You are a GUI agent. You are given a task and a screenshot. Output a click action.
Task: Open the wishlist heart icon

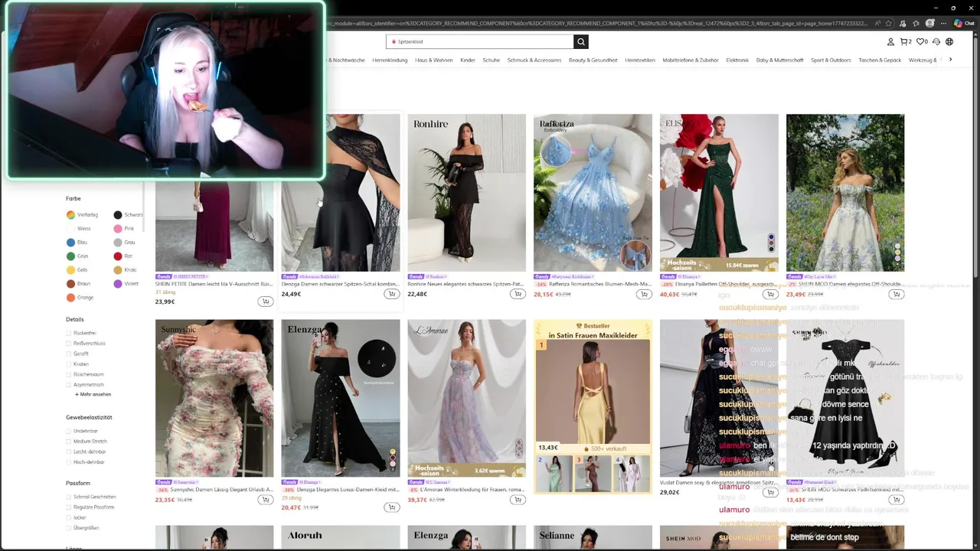921,42
